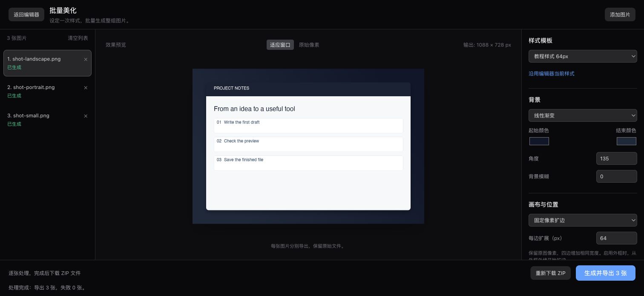Select shot-small.png list item
The height and width of the screenshot is (296, 644).
tap(47, 120)
